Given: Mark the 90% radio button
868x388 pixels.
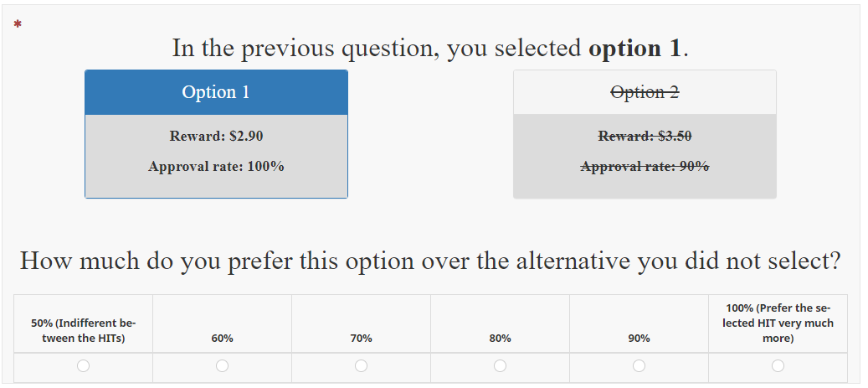Looking at the screenshot, I should 639,365.
